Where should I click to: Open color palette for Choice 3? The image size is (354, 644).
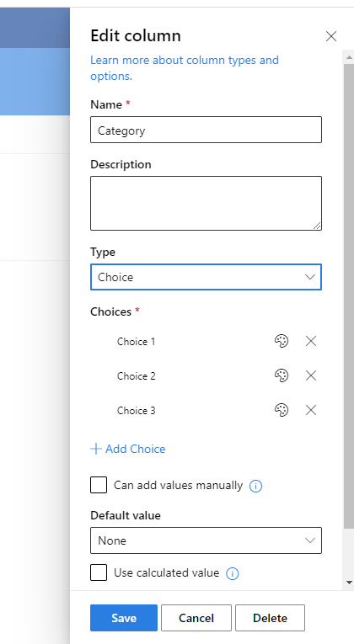pyautogui.click(x=282, y=410)
